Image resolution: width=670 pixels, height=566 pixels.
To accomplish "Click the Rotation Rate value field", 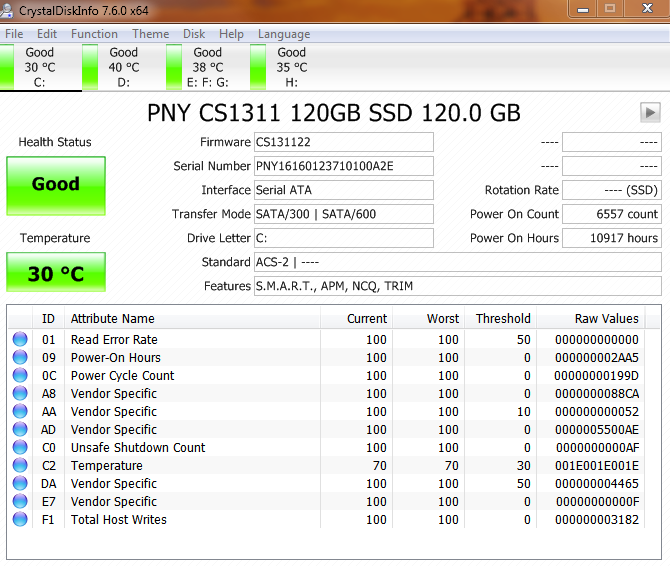I will tap(612, 190).
